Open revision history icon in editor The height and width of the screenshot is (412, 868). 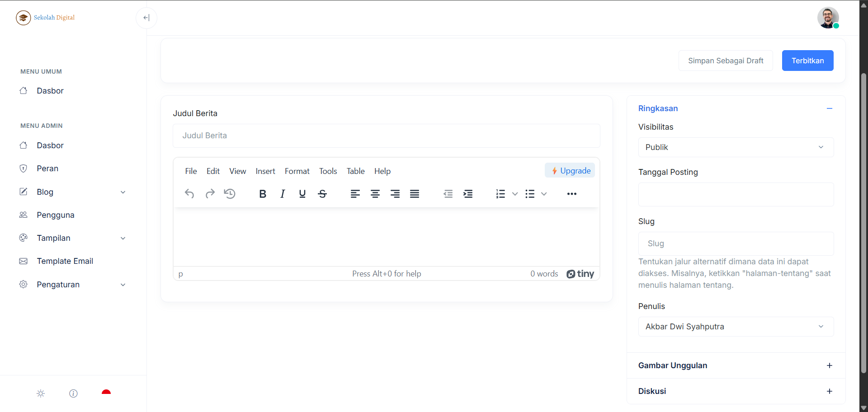pyautogui.click(x=230, y=194)
